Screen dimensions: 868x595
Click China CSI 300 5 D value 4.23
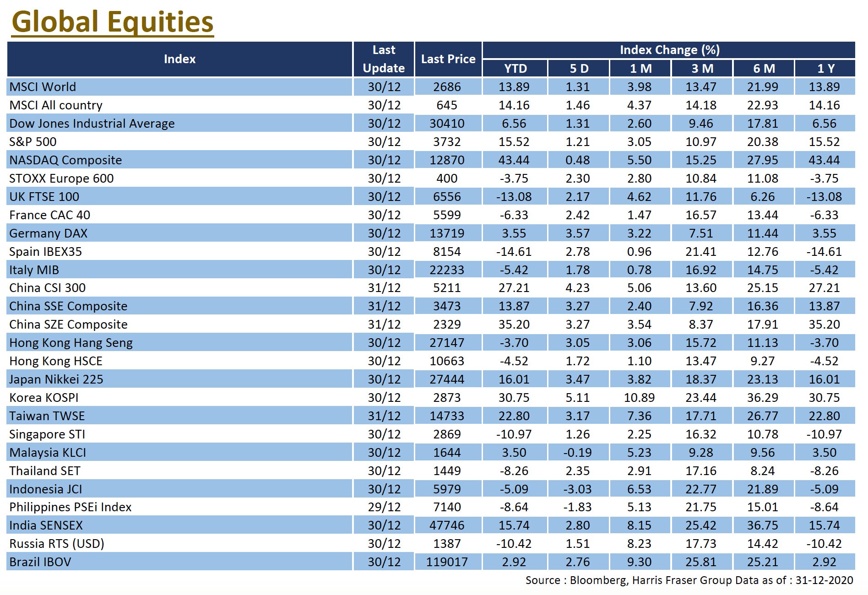578,288
